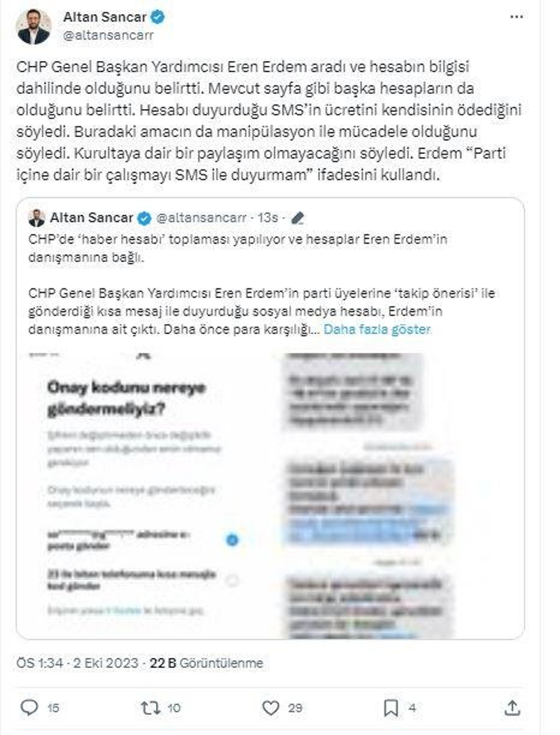Like the tweet with the heart icon

pyautogui.click(x=270, y=707)
